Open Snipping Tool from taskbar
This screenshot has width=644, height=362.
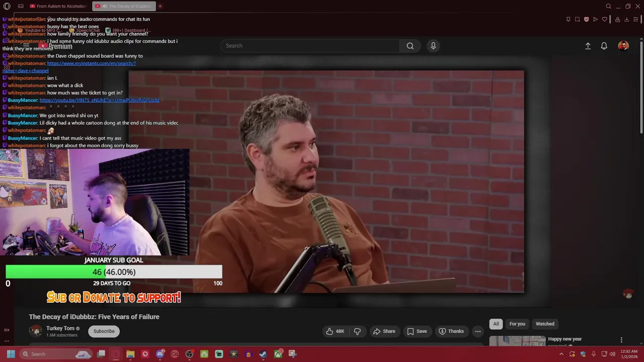[x=292, y=354]
